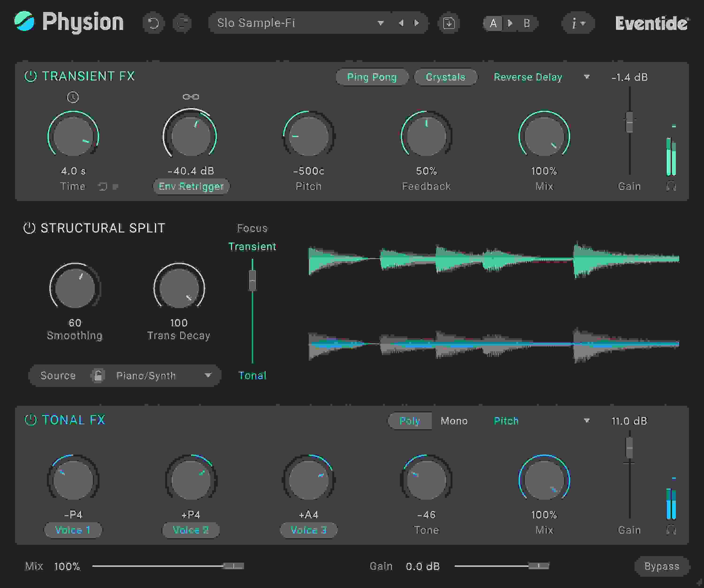Click the redo icon next to undo

tap(183, 23)
